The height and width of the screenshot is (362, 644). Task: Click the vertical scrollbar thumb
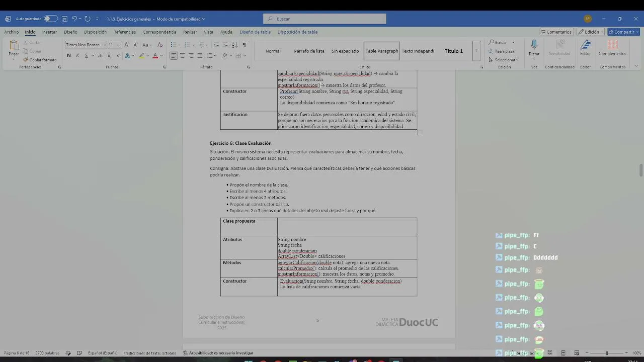641,170
